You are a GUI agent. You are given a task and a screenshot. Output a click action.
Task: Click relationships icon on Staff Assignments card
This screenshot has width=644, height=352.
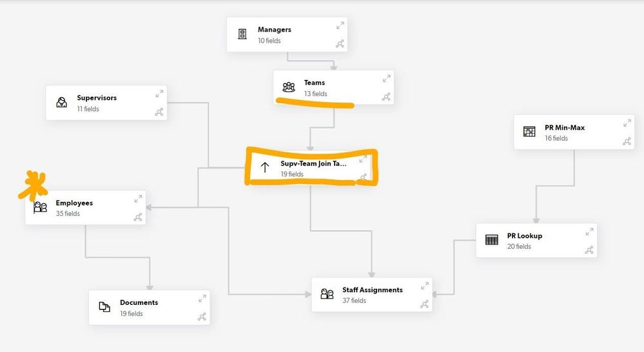click(424, 304)
